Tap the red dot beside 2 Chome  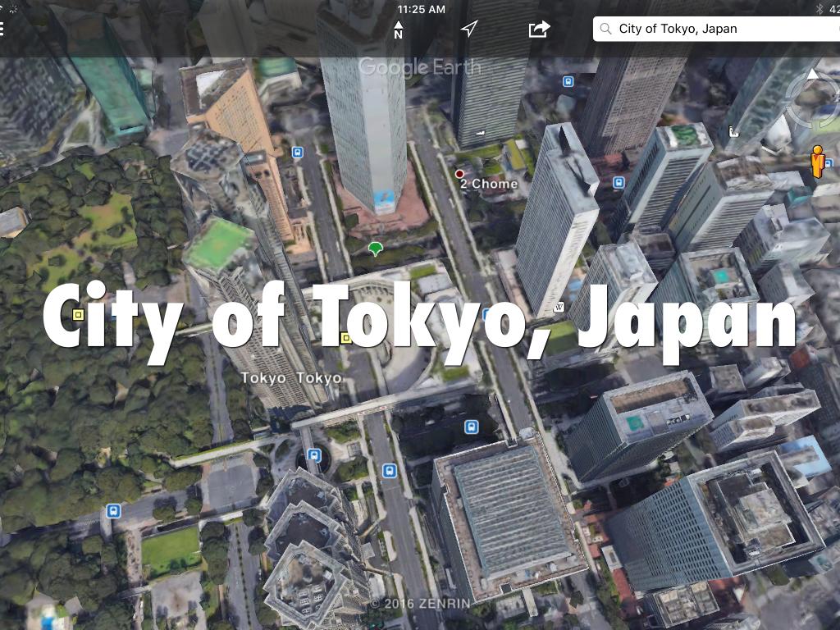pos(459,174)
